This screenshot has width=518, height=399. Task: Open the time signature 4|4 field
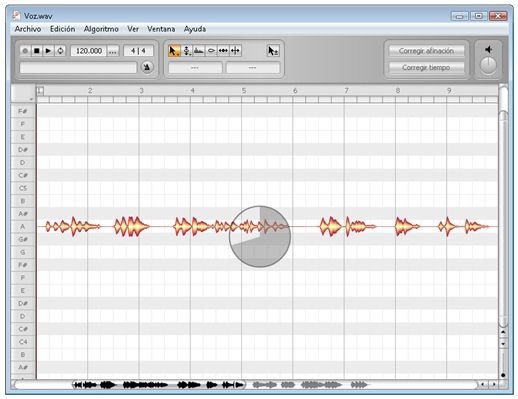(138, 51)
